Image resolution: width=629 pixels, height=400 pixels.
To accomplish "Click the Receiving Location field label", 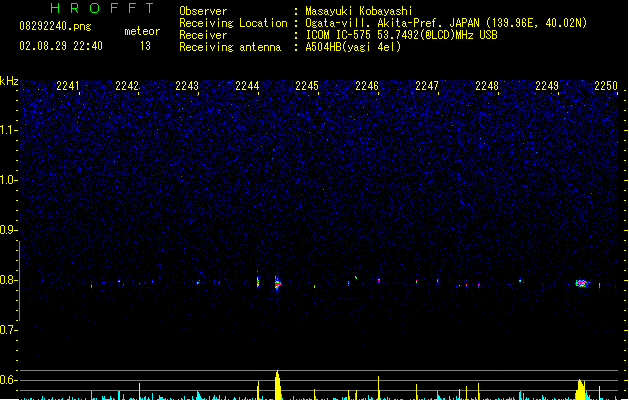I will [x=233, y=23].
